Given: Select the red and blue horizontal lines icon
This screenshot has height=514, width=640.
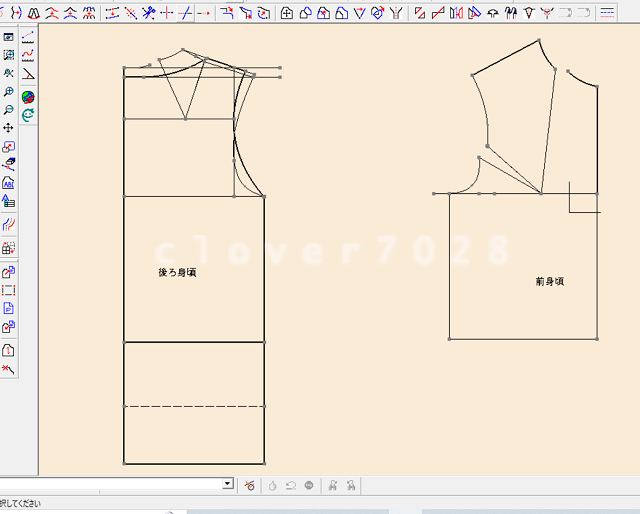Looking at the screenshot, I should [607, 13].
